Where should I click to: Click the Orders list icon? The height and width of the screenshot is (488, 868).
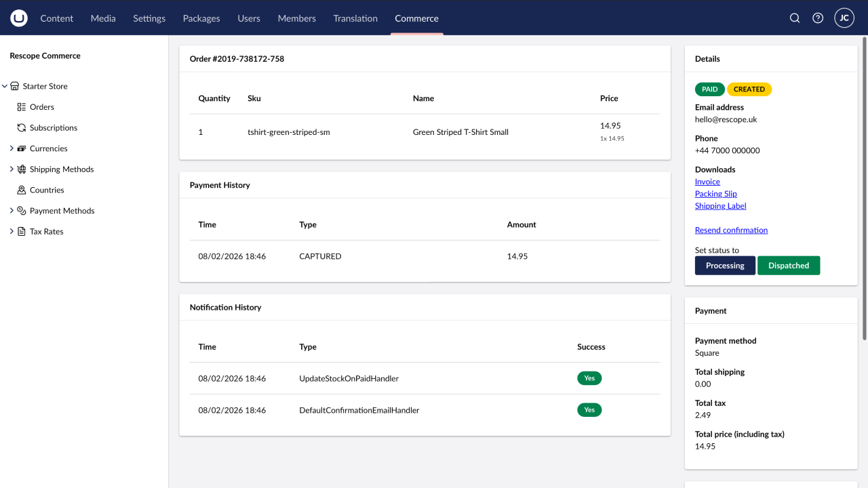click(22, 107)
